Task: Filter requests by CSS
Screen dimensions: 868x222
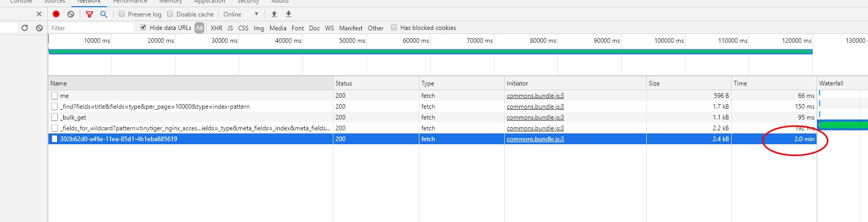Action: pos(243,28)
